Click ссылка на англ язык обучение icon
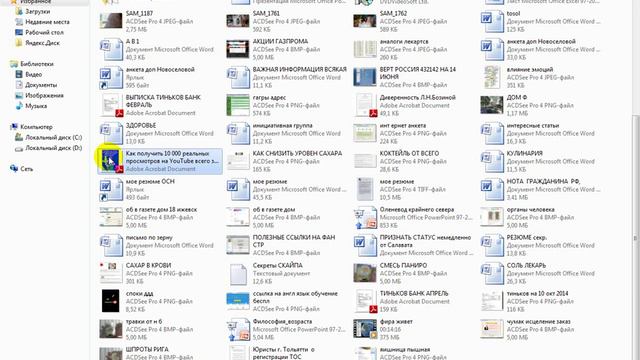Viewport: 640px width, 360px height. click(x=238, y=301)
